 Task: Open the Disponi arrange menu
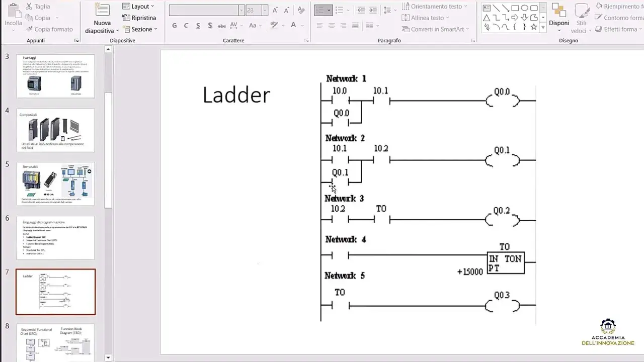pos(559,17)
